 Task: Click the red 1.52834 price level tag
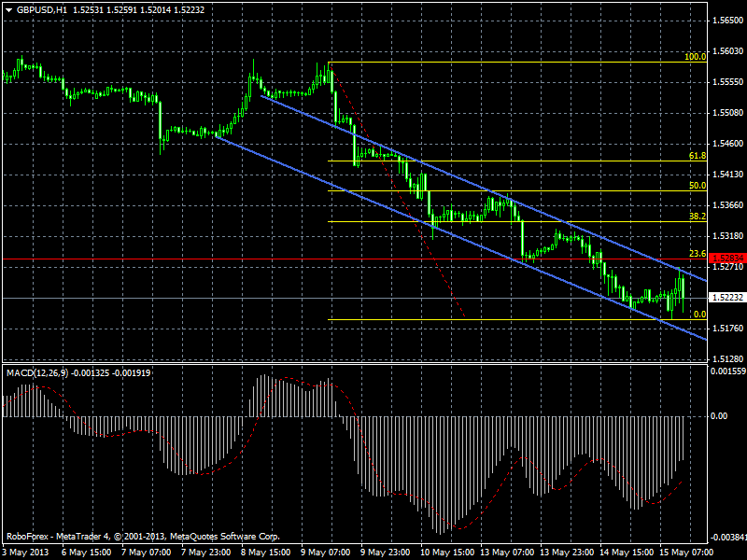pos(726,259)
